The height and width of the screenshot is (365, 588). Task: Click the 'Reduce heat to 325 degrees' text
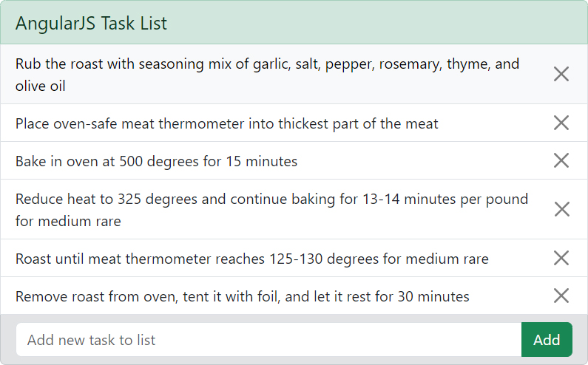pos(271,199)
